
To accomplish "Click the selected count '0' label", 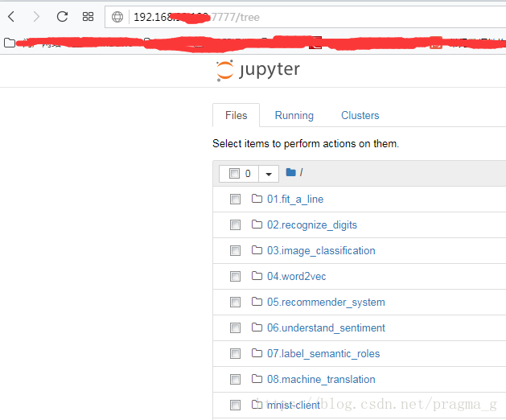I will pos(248,174).
